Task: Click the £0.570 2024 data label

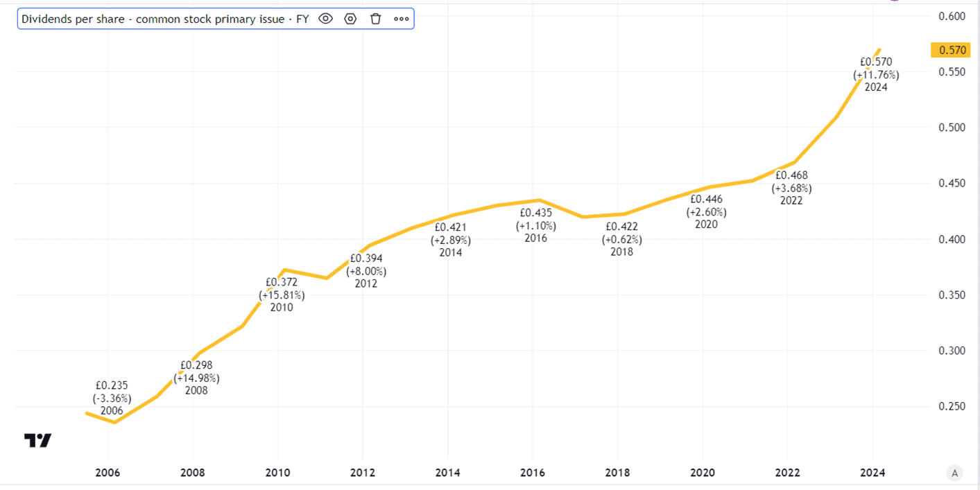Action: (x=875, y=74)
